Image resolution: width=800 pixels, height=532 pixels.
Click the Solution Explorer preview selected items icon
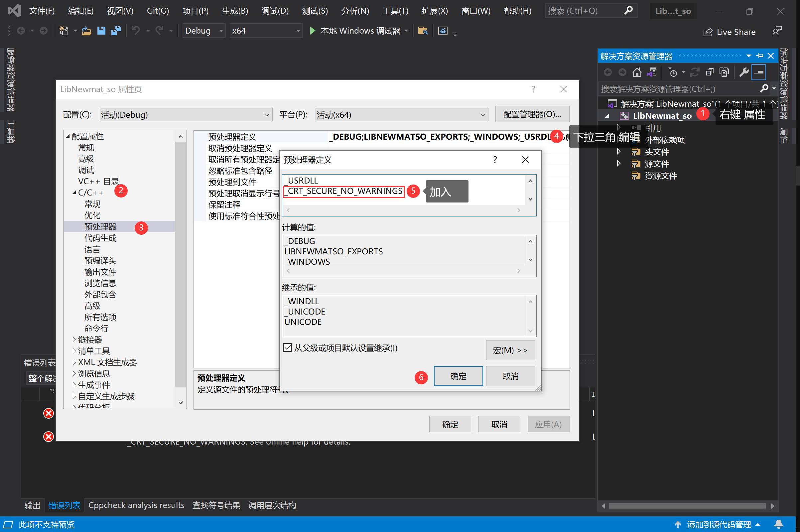(x=759, y=72)
